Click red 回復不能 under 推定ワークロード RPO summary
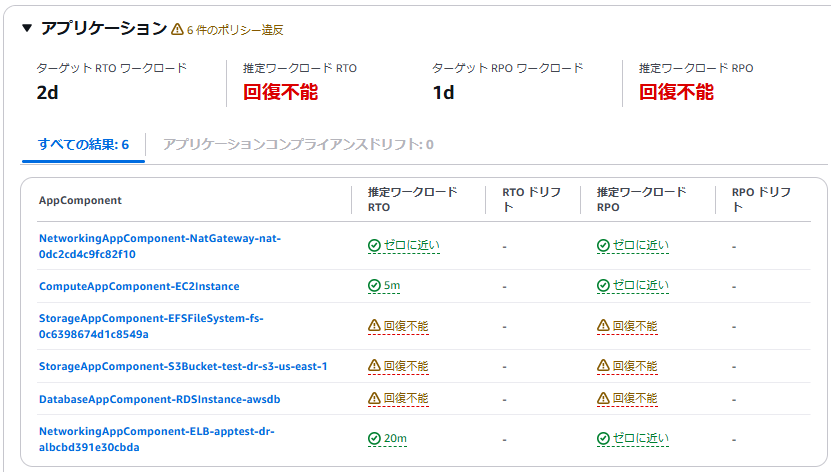Screen dimensions: 831x472 (676, 92)
